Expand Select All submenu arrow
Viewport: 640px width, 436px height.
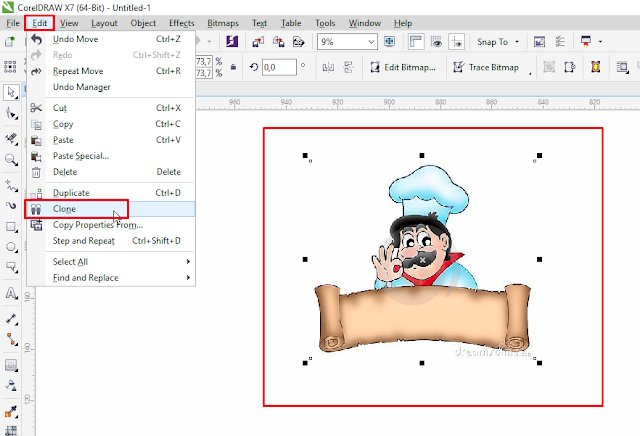tap(188, 262)
